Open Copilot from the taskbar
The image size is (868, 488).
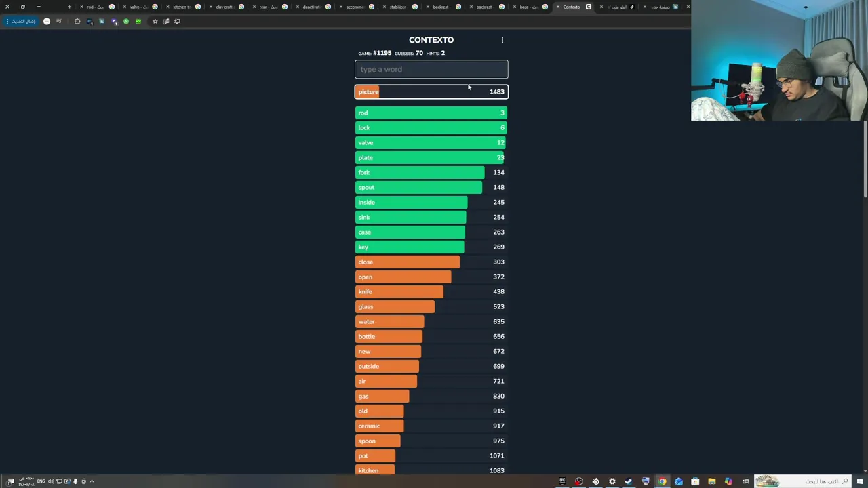tap(728, 481)
